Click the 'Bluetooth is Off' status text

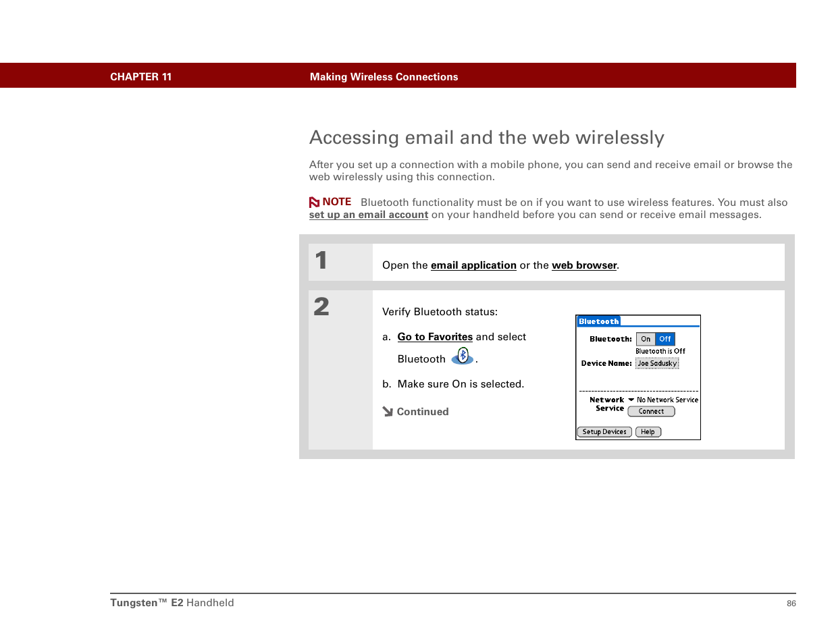click(x=660, y=351)
